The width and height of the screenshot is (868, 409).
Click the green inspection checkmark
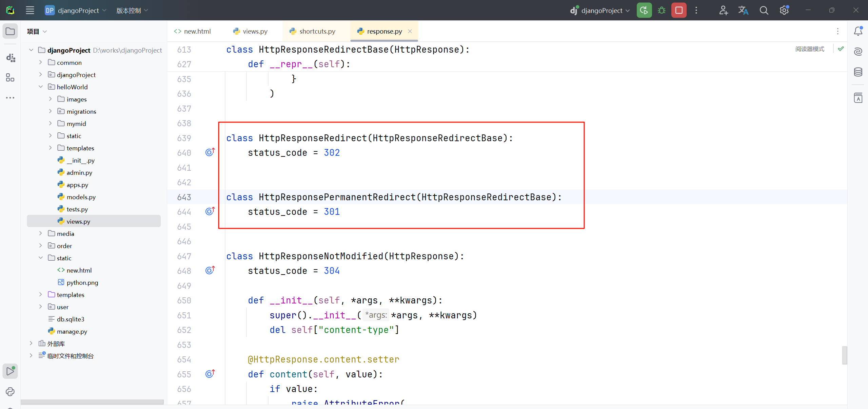point(841,49)
